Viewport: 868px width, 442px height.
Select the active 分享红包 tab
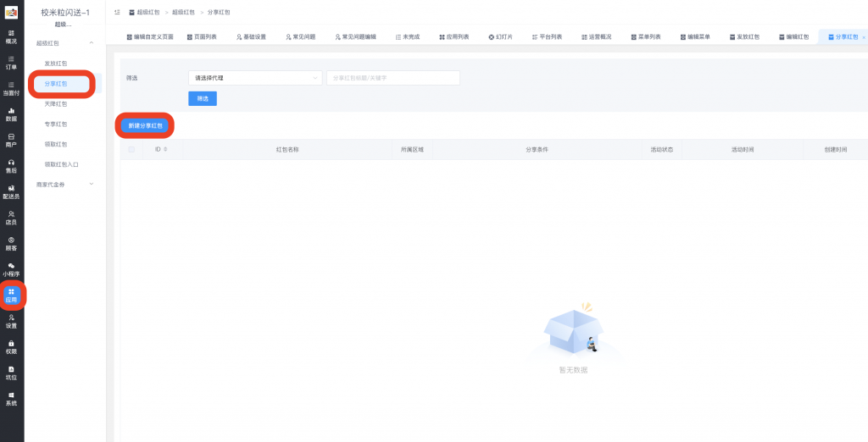[843, 37]
